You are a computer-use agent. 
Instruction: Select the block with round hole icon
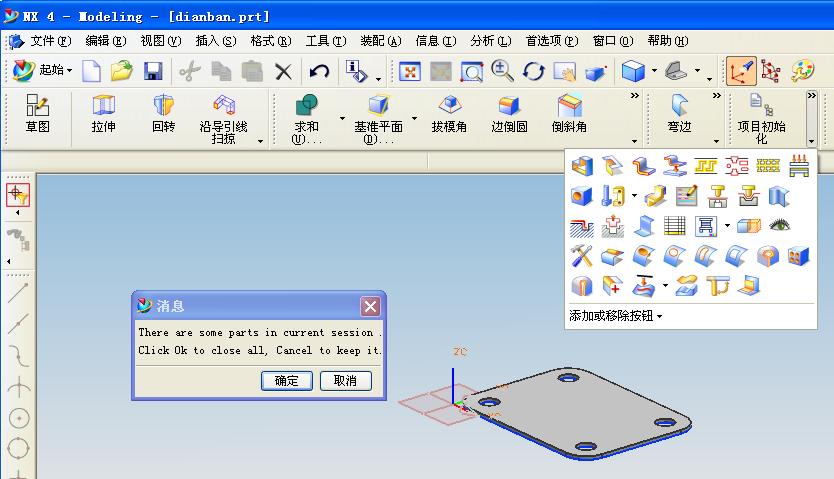pyautogui.click(x=581, y=196)
